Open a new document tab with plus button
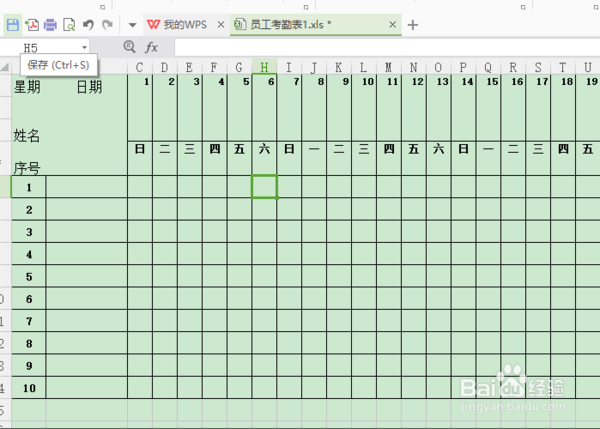The image size is (600, 429). [x=412, y=25]
